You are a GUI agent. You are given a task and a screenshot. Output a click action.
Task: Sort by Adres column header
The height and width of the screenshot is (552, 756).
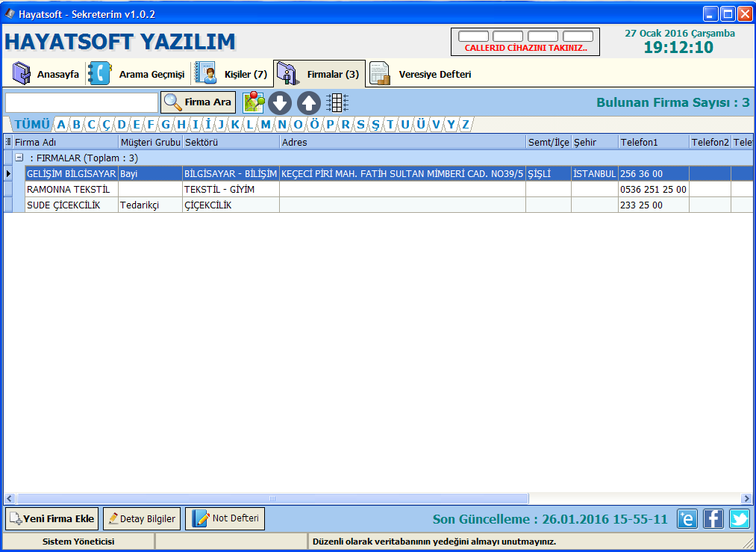click(402, 142)
